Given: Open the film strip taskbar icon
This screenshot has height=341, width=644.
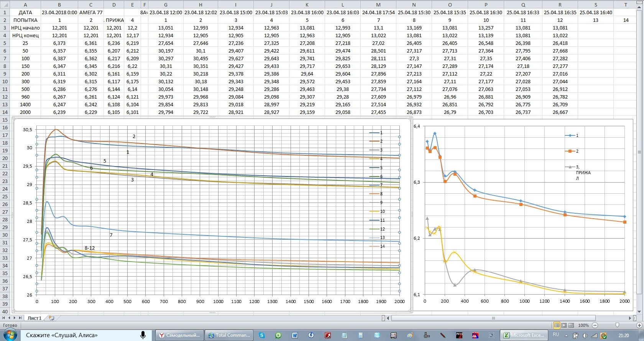Looking at the screenshot, I should click(394, 335).
